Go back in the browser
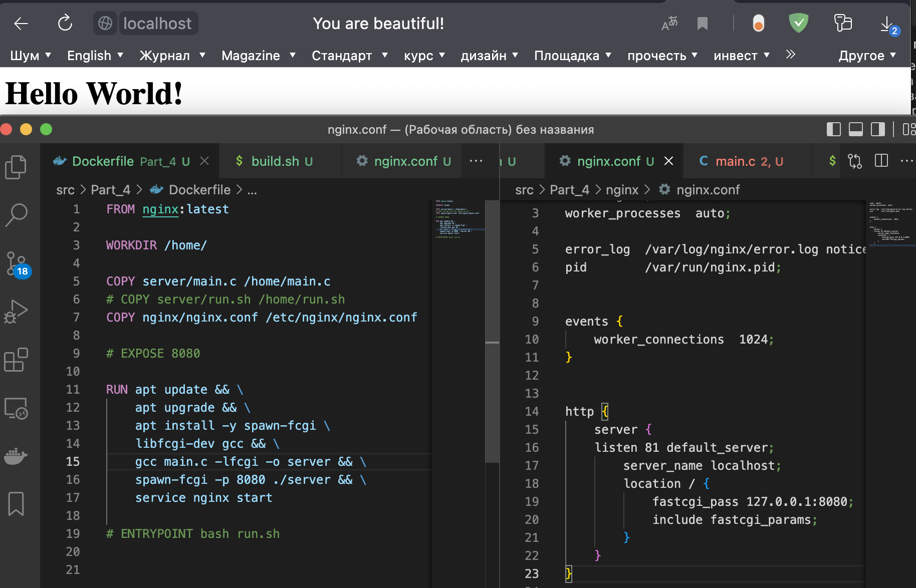916x588 pixels. 21,23
